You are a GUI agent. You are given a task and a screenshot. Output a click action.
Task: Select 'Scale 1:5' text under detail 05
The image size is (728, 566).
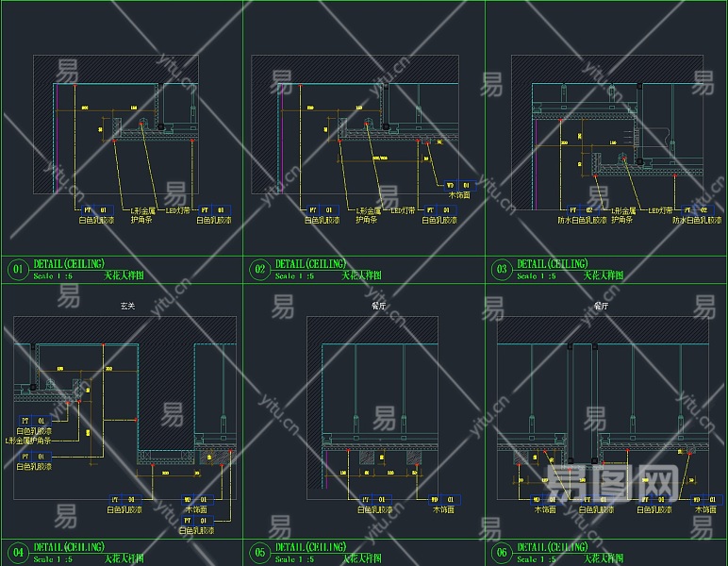[295, 559]
